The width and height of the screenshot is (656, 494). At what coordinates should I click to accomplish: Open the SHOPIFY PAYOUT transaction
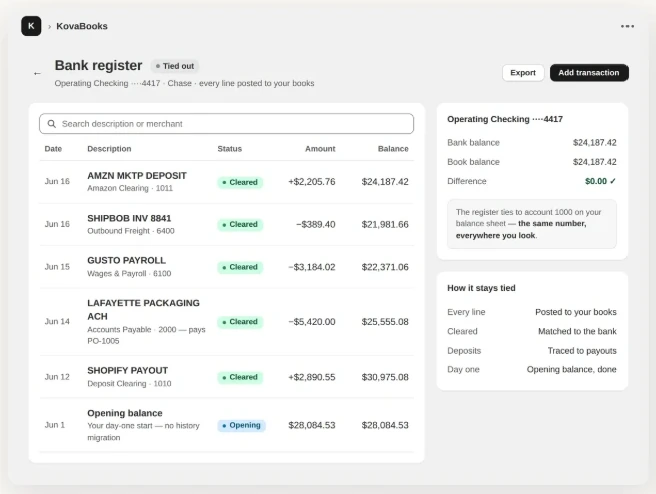point(226,377)
